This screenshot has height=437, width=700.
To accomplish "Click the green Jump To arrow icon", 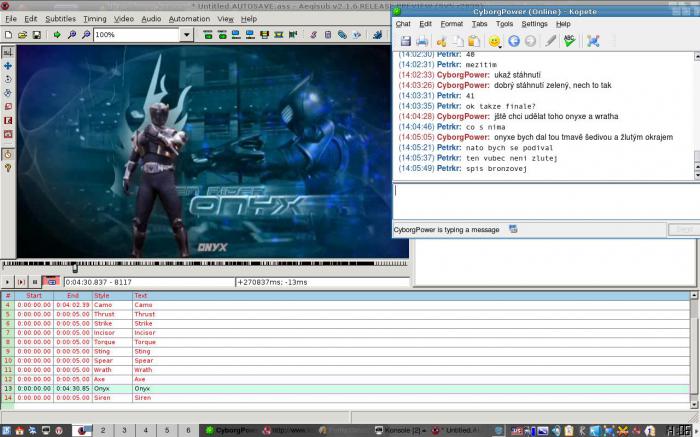I will (x=57, y=34).
